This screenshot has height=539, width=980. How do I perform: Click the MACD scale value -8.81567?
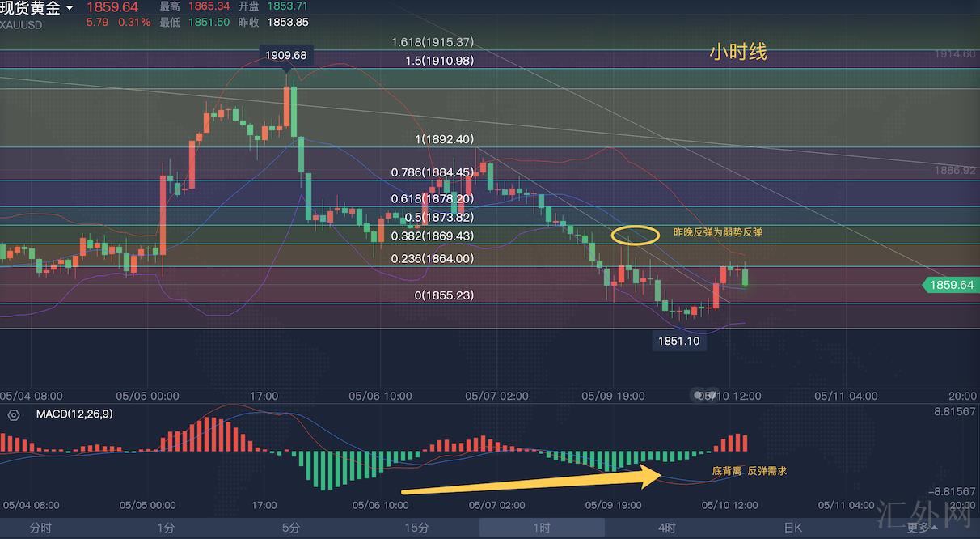click(953, 491)
